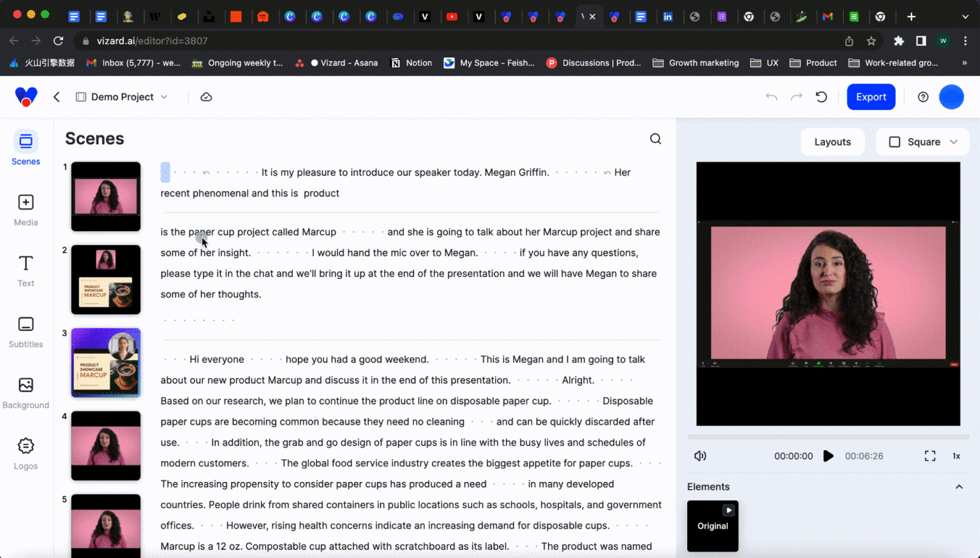The height and width of the screenshot is (558, 980).
Task: Open the Growth marketing bookmarks folder
Action: tap(695, 63)
